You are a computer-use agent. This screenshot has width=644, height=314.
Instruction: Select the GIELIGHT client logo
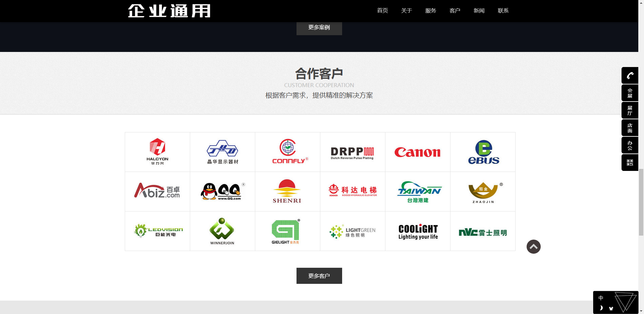pyautogui.click(x=288, y=231)
